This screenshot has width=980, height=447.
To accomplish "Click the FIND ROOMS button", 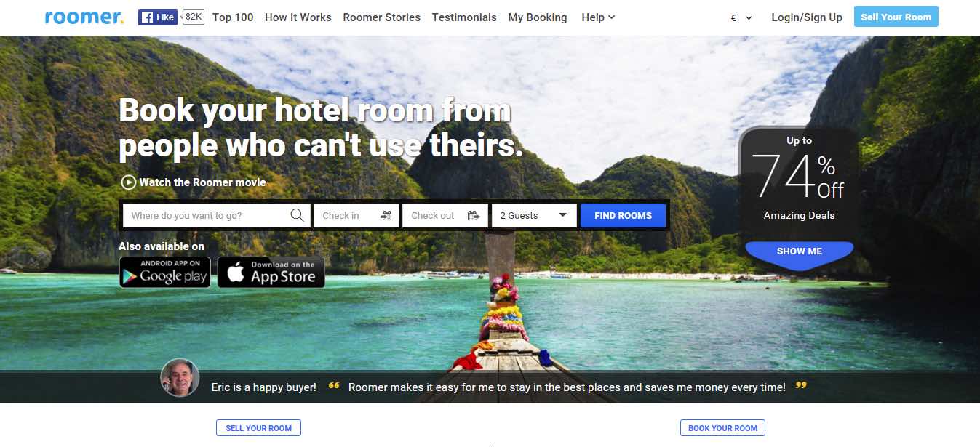I will pyautogui.click(x=624, y=215).
